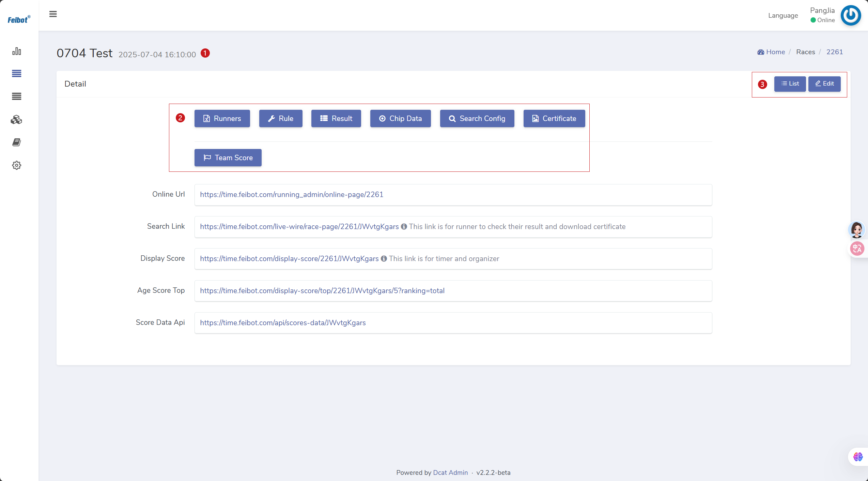This screenshot has height=481, width=868.
Task: Open the Certificate page
Action: (x=554, y=118)
